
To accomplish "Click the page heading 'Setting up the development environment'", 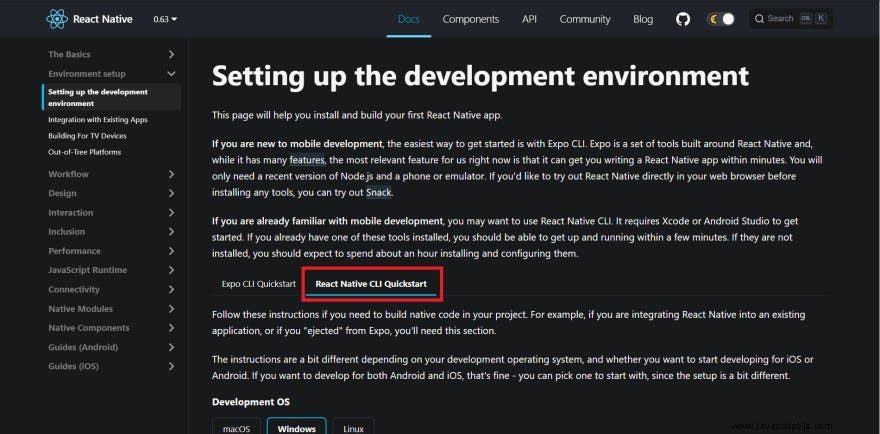I will coord(480,76).
